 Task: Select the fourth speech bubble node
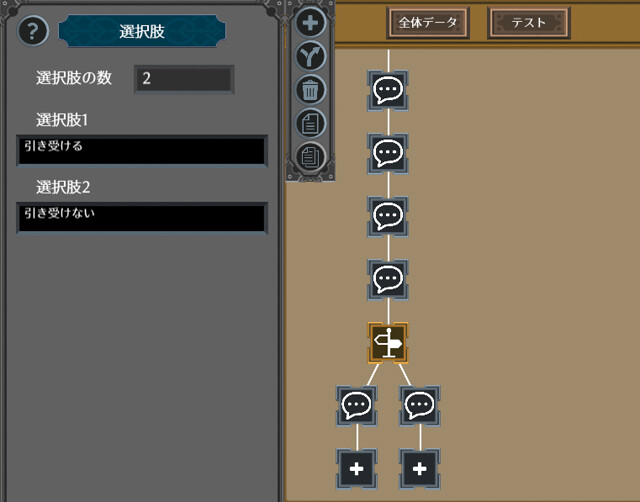click(x=388, y=280)
